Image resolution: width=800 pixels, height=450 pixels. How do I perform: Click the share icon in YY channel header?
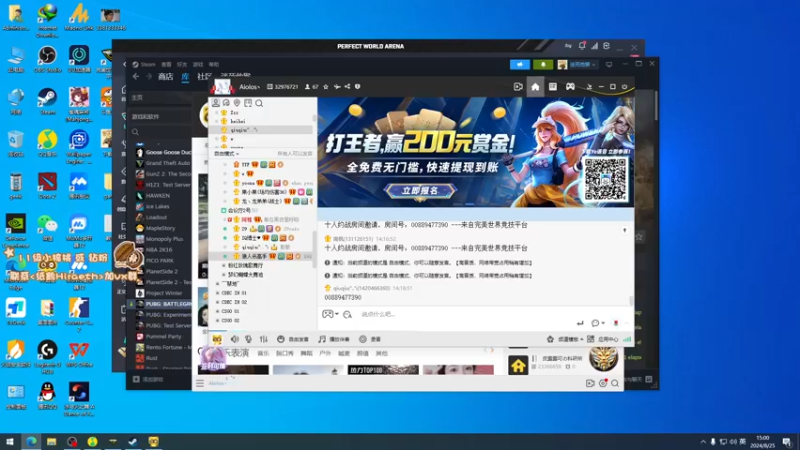347,87
